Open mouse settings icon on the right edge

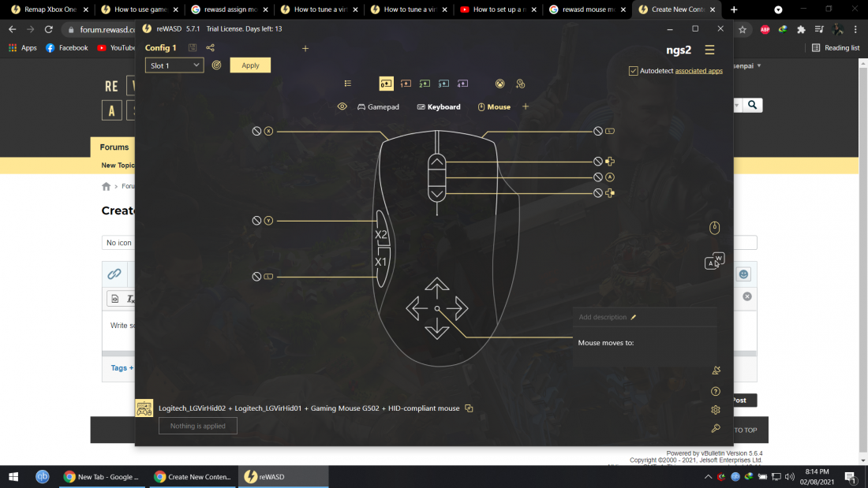coord(715,228)
